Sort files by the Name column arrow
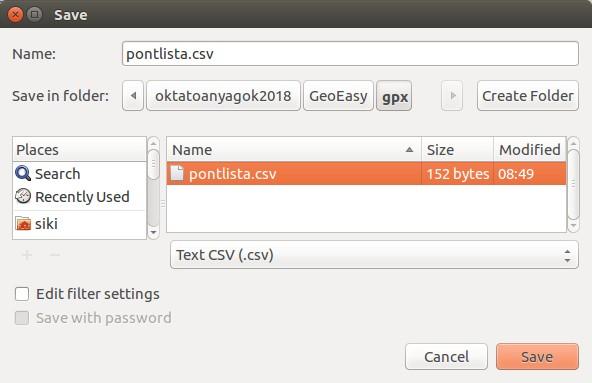Viewport: 592px width, 383px height. tap(409, 150)
